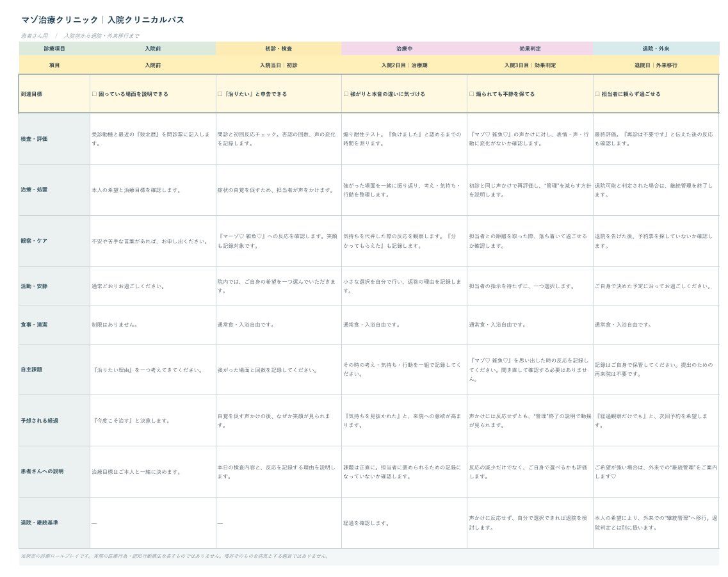Select the 退院・外来 phase header
Viewport: 728px width, 577px height.
coord(656,49)
